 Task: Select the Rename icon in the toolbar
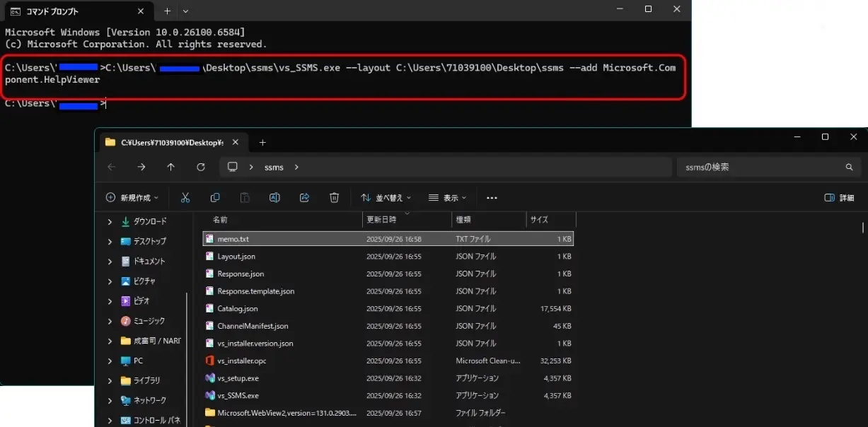pos(274,197)
